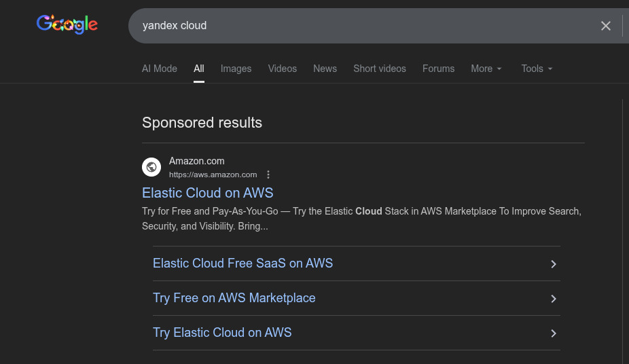Viewport: 629px width, 364px height.
Task: Click into the yandex cloud search field
Action: [360, 26]
